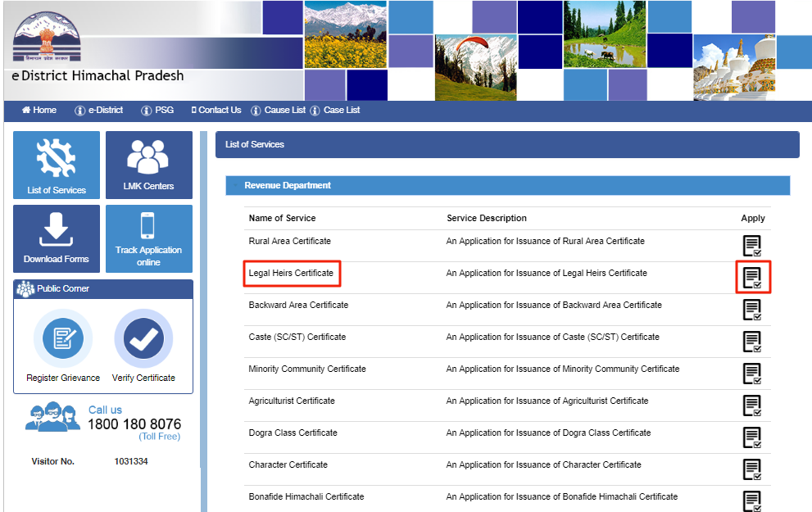Open the Download Forms tile
This screenshot has width=812, height=512.
57,238
